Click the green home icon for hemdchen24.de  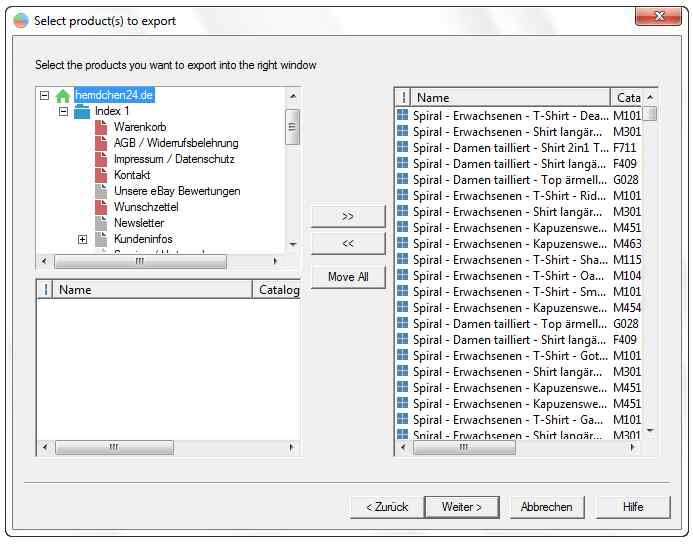tap(63, 96)
